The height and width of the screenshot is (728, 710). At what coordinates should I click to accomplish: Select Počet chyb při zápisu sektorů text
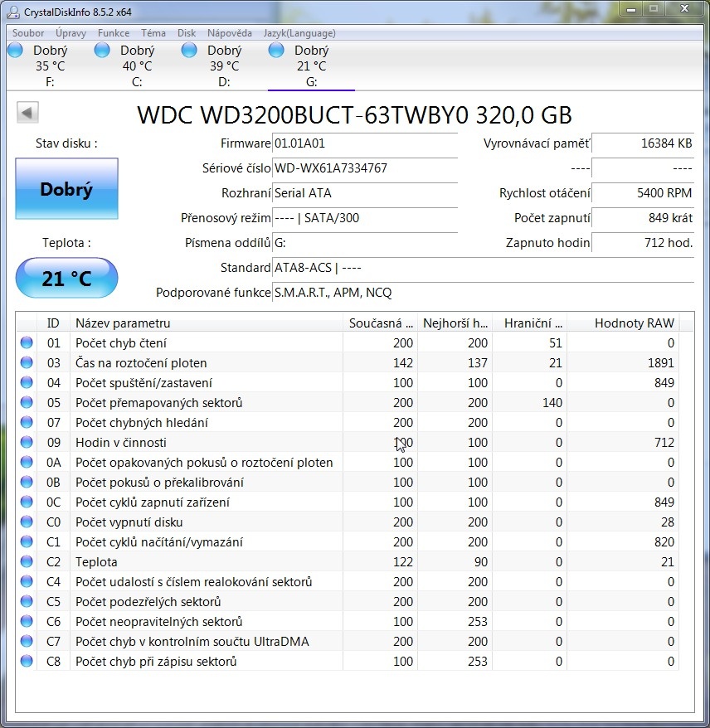[x=156, y=662]
